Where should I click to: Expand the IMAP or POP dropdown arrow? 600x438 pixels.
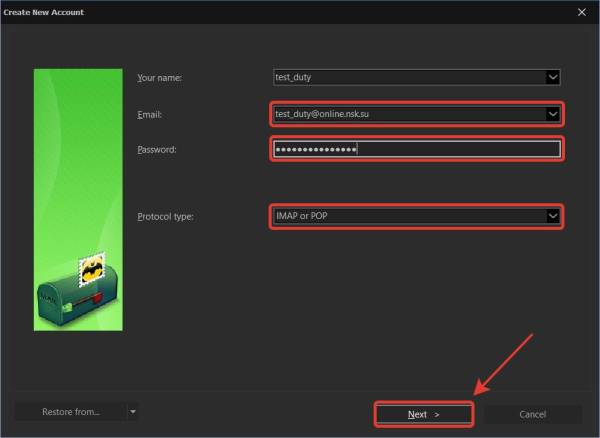pyautogui.click(x=552, y=215)
